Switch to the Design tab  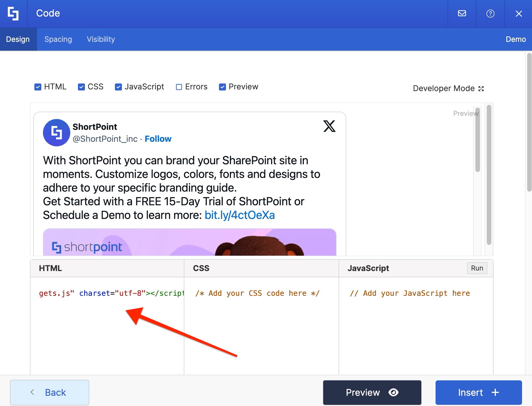pos(18,39)
